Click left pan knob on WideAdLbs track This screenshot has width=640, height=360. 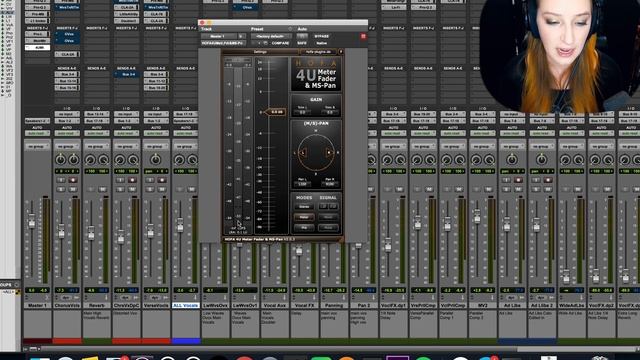[x=565, y=160]
